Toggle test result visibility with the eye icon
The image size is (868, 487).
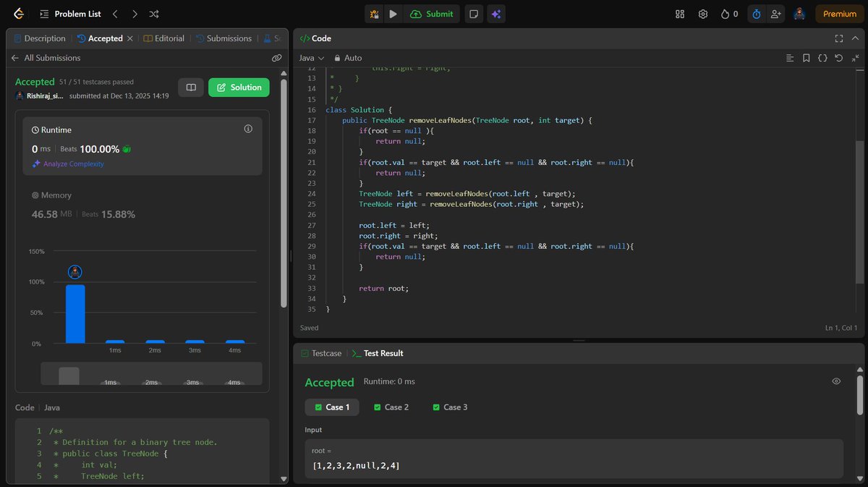click(836, 381)
